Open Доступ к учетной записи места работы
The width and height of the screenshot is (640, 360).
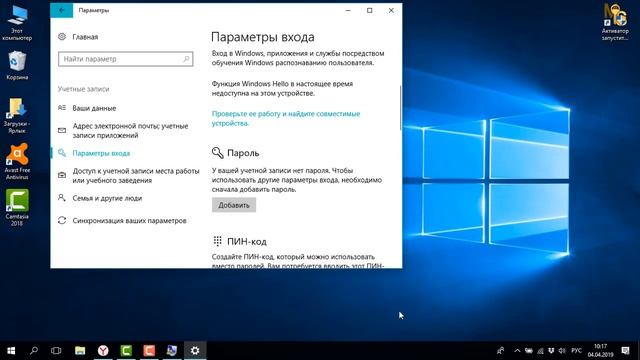136,176
